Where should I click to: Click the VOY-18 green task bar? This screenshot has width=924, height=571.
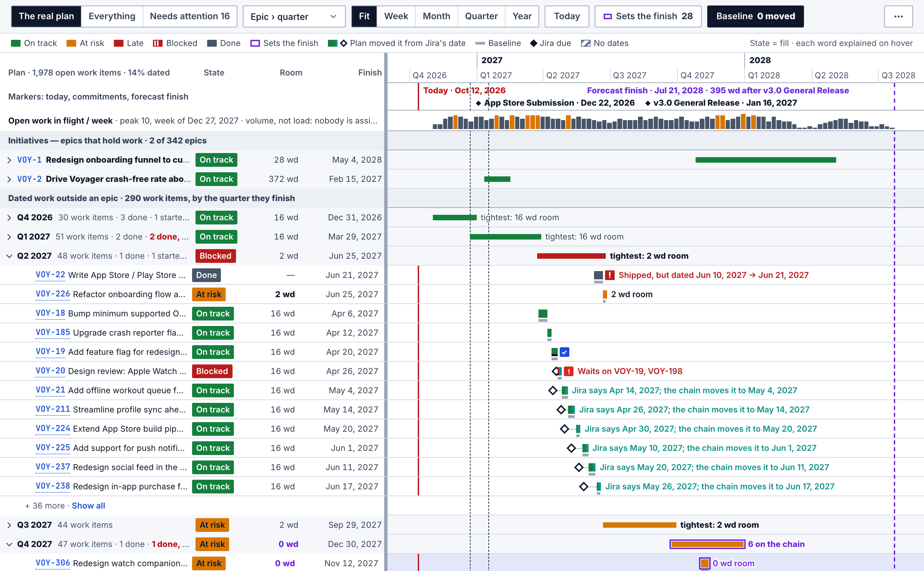pyautogui.click(x=543, y=313)
